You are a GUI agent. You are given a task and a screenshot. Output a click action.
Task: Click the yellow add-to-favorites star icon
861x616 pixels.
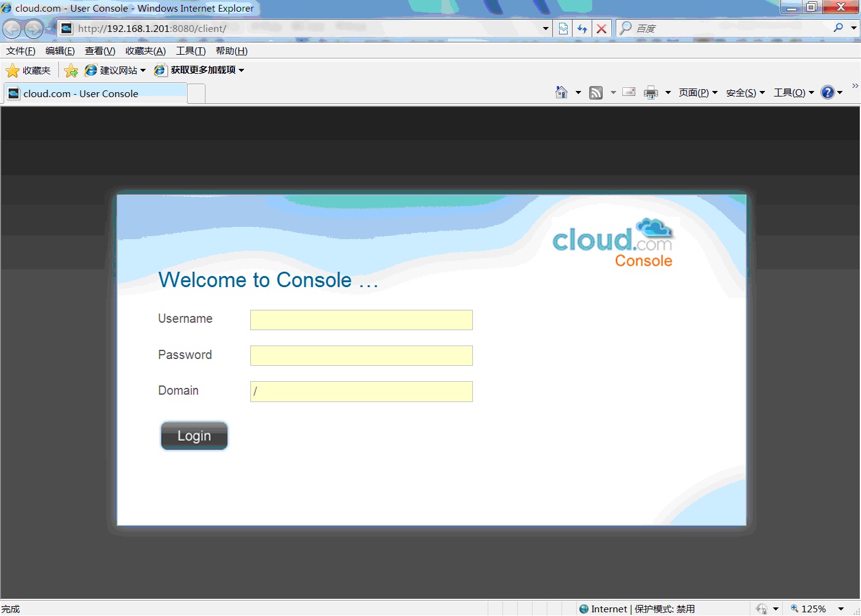pyautogui.click(x=71, y=70)
